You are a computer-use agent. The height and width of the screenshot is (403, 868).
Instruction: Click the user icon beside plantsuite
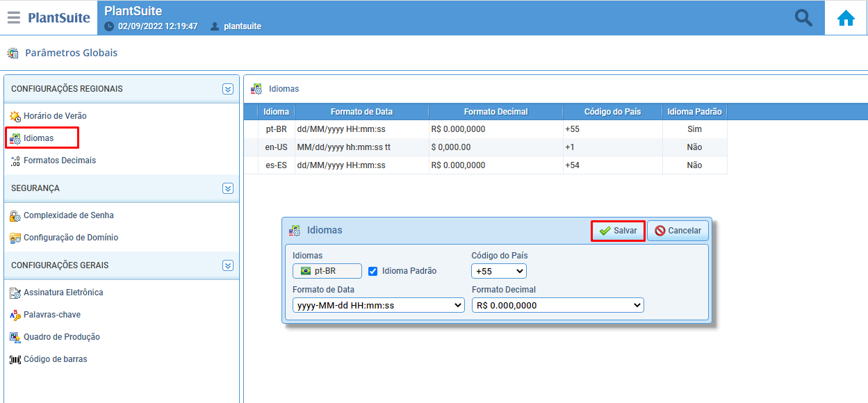pyautogui.click(x=215, y=26)
